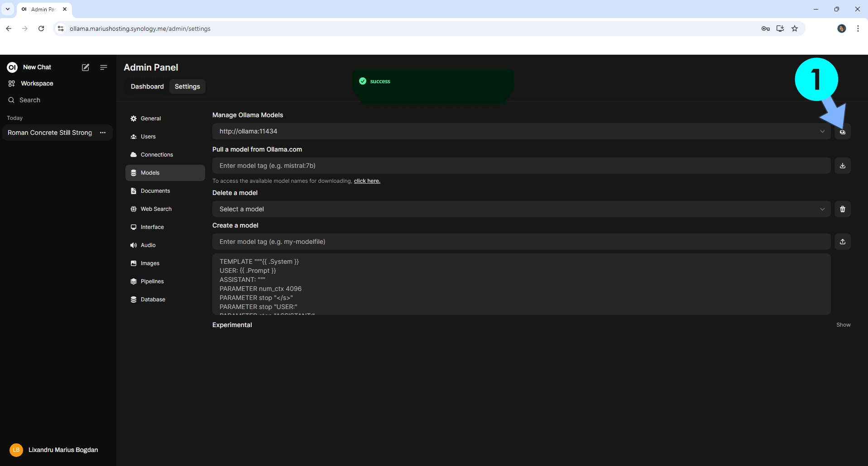Go forward in browser
Image resolution: width=868 pixels, height=466 pixels.
[25, 29]
